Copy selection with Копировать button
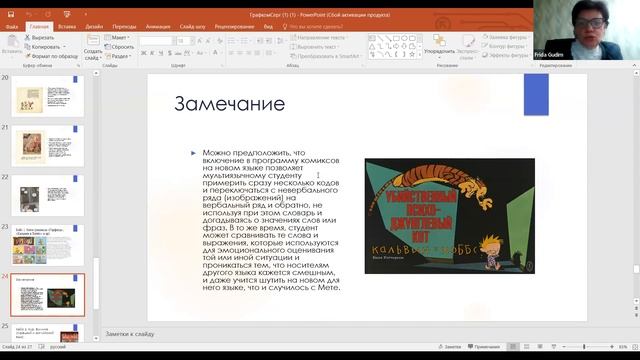Screen dimensions: 640x360 [x=42, y=47]
